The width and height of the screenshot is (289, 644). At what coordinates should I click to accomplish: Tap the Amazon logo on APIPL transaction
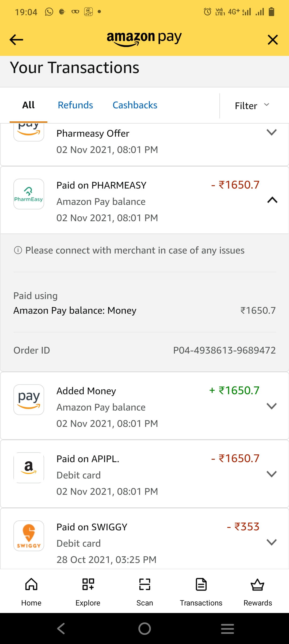[x=29, y=467]
